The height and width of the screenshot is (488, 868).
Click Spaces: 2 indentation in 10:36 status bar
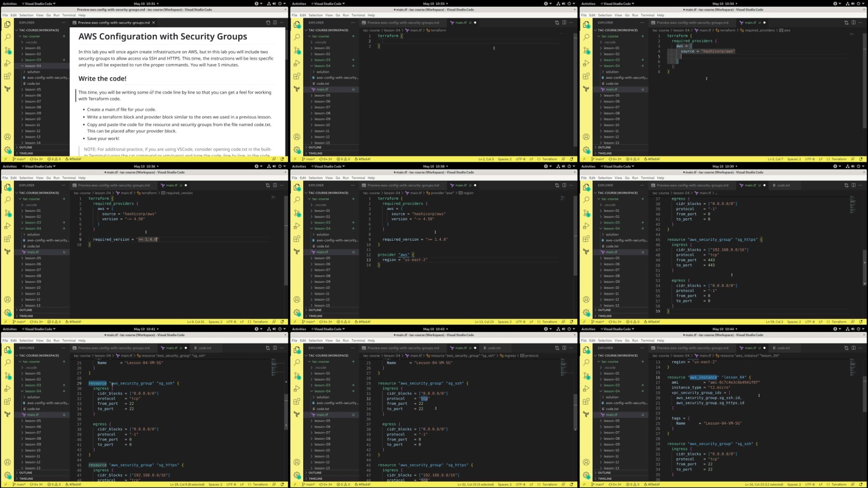pyautogui.click(x=216, y=321)
